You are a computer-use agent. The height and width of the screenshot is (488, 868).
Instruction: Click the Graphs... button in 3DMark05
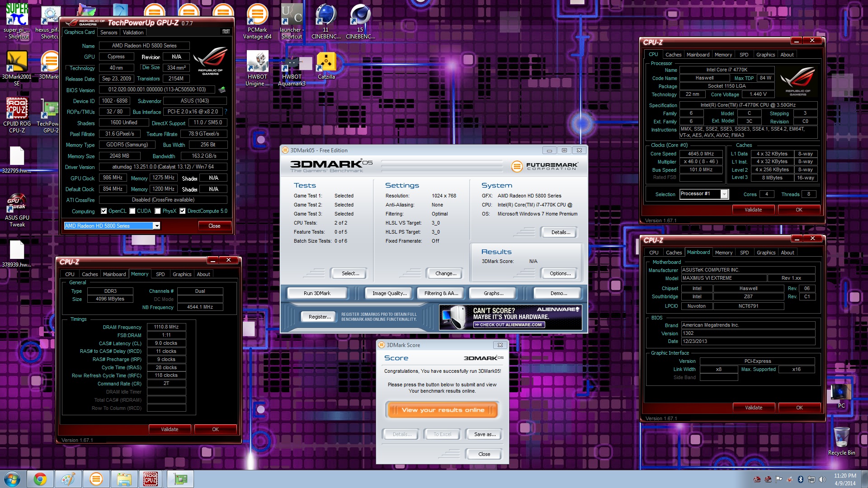494,293
